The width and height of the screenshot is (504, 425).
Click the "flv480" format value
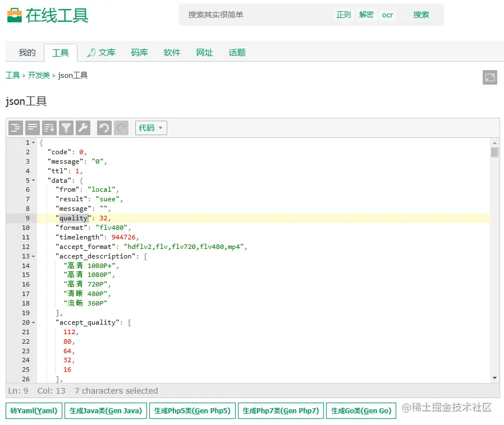coord(112,228)
